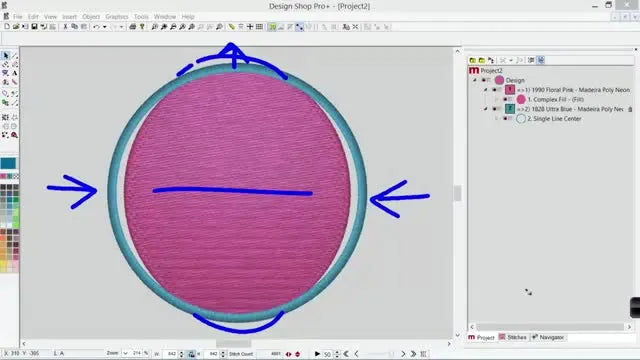This screenshot has height=360, width=640.
Task: Click the first zoom magnifier icon
Action: coord(155,27)
